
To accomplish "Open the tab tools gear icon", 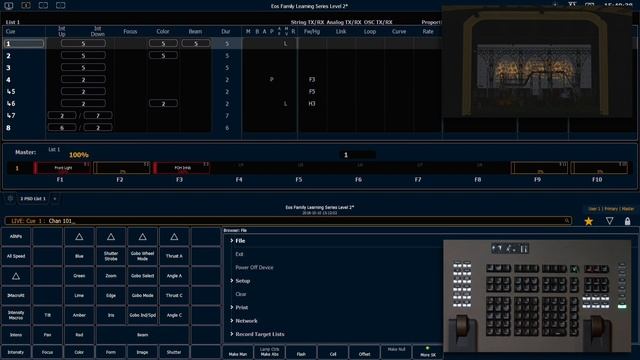I will coord(10,198).
